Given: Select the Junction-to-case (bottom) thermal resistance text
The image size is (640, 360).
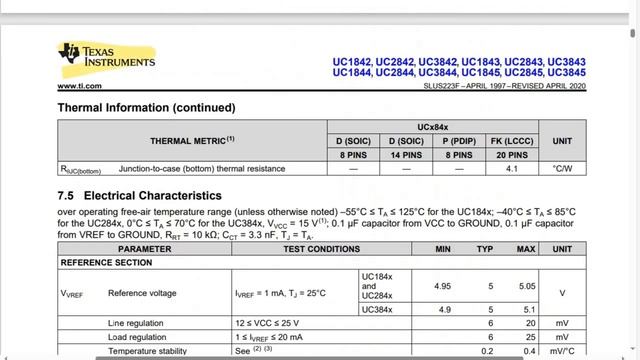Looking at the screenshot, I should pos(202,169).
